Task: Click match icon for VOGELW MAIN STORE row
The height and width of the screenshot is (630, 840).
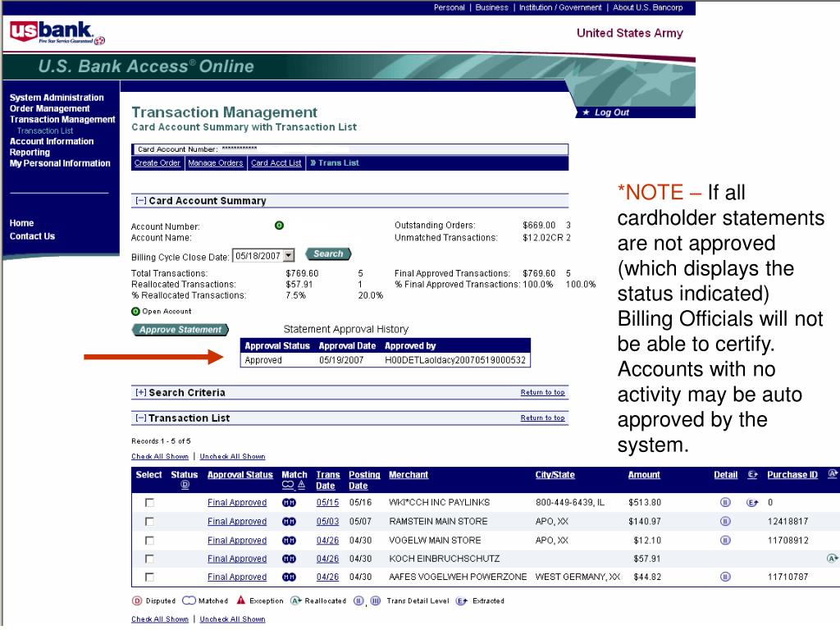Action: tap(289, 540)
